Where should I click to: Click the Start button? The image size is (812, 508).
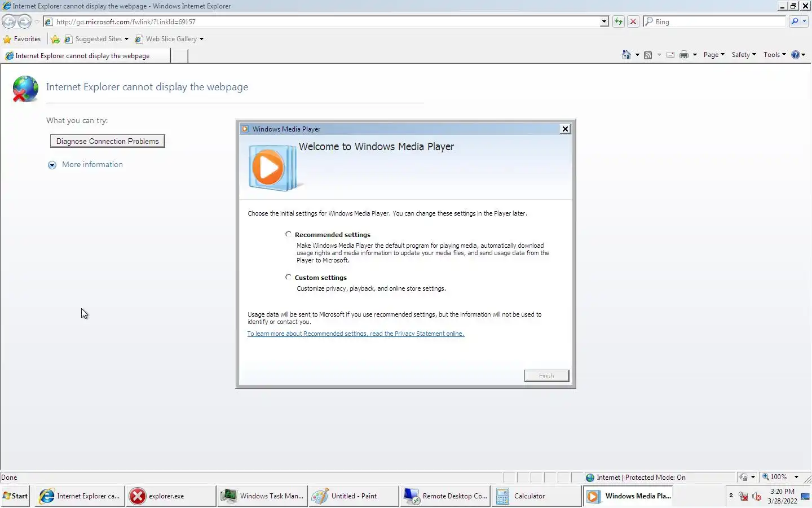click(x=16, y=496)
